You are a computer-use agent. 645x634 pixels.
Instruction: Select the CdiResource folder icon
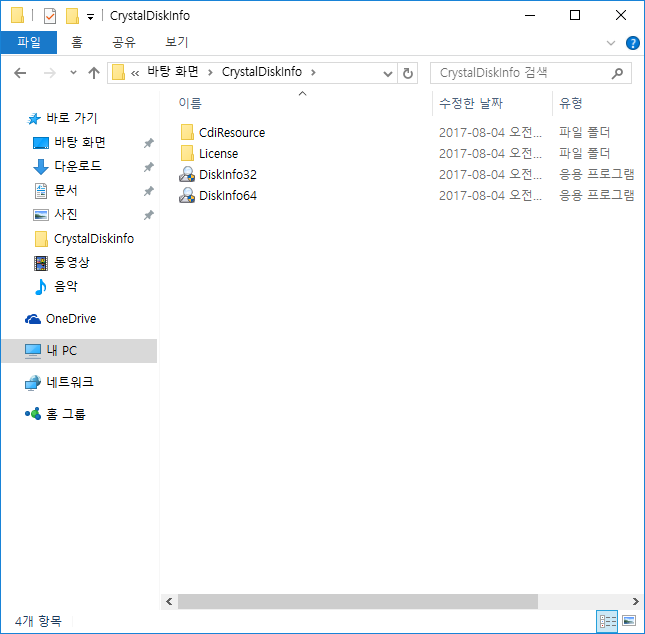(x=187, y=132)
